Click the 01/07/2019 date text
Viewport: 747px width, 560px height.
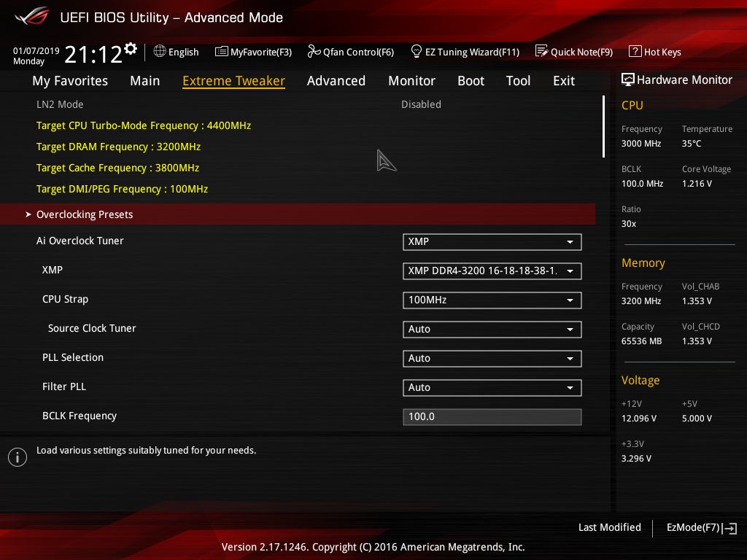pyautogui.click(x=36, y=51)
